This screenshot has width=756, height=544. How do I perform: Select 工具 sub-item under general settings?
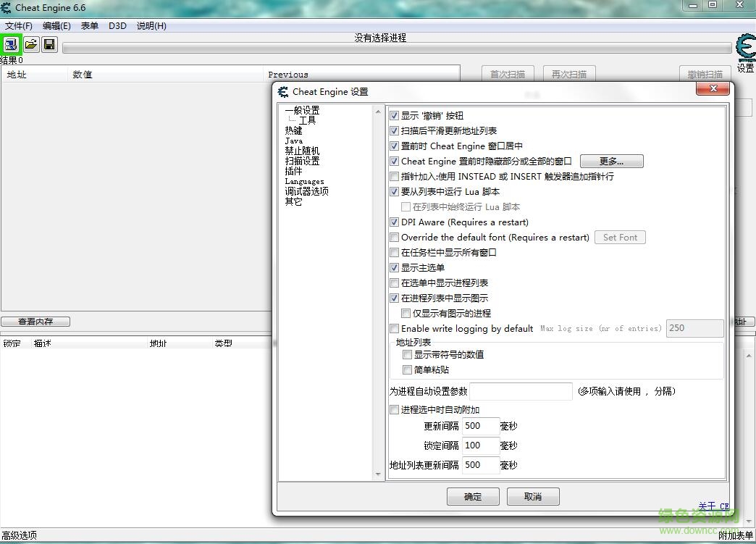307,120
